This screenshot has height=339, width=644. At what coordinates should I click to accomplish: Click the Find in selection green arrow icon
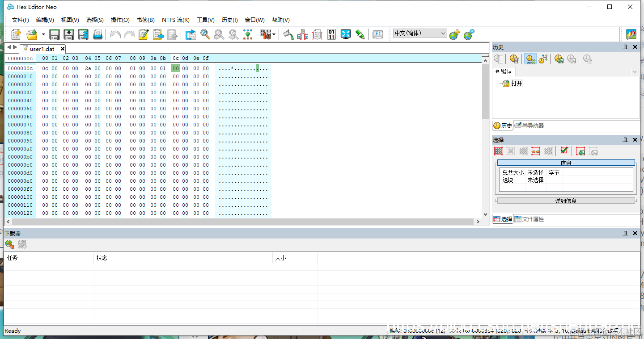point(248,34)
